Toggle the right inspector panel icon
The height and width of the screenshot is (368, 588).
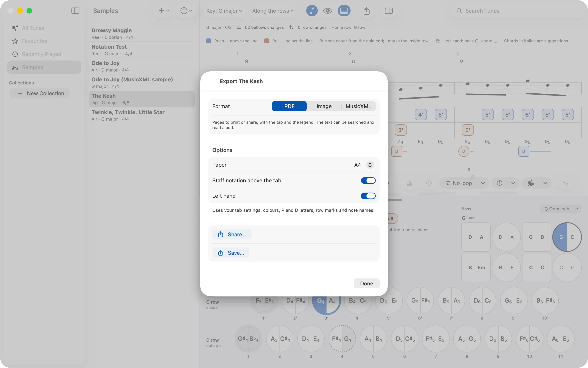click(389, 11)
